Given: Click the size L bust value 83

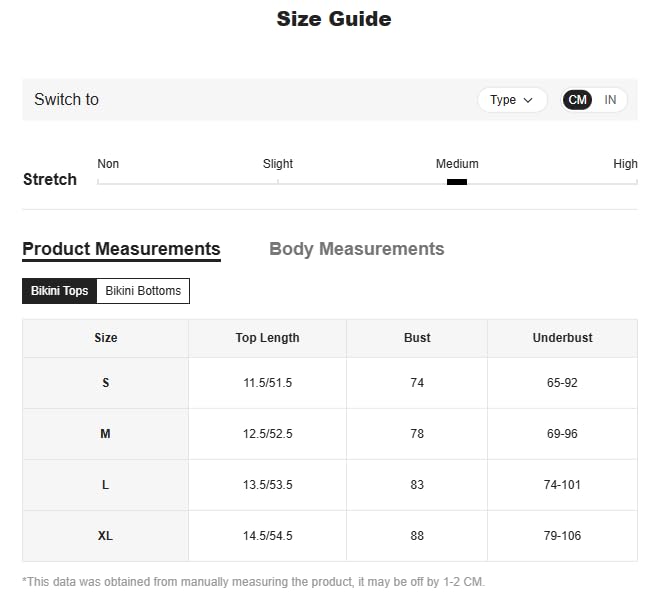Looking at the screenshot, I should [x=417, y=485].
